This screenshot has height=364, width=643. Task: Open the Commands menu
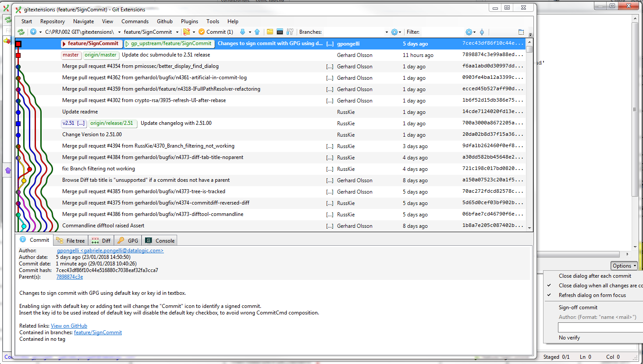(135, 21)
